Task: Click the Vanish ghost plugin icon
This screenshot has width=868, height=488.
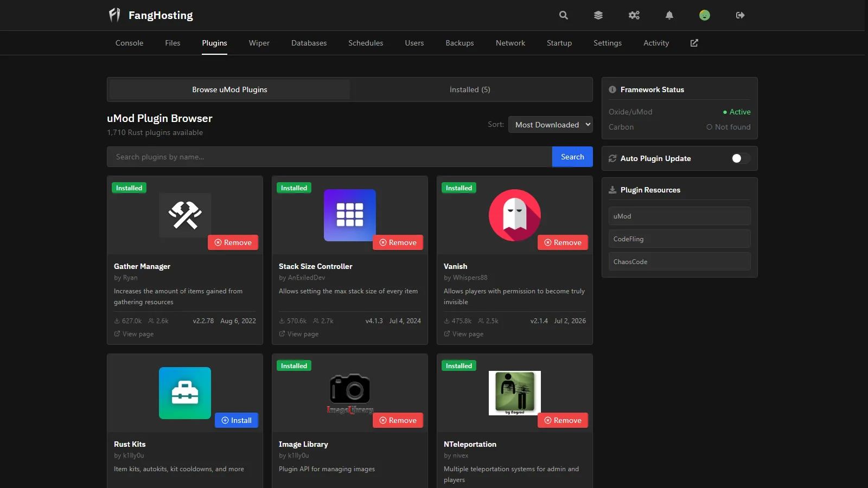Action: (515, 215)
